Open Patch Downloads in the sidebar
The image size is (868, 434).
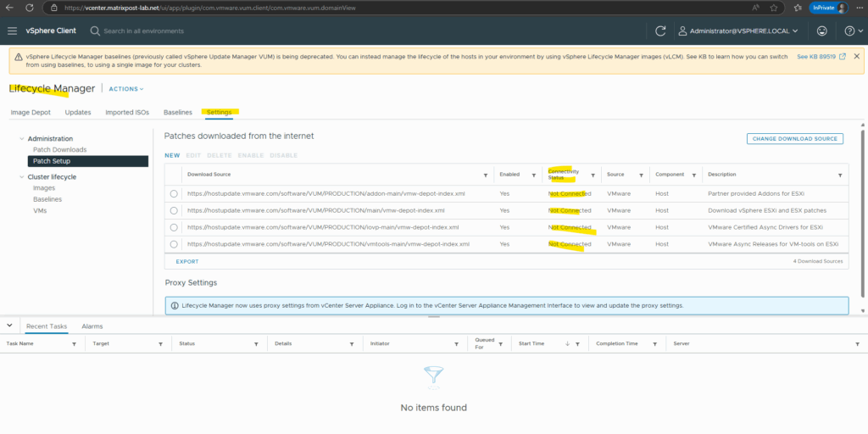click(60, 149)
